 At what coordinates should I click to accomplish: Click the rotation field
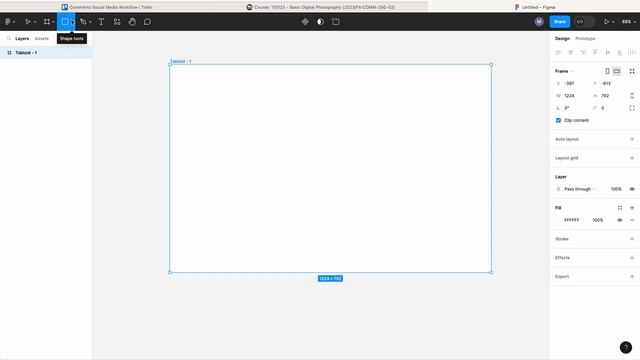coord(571,108)
